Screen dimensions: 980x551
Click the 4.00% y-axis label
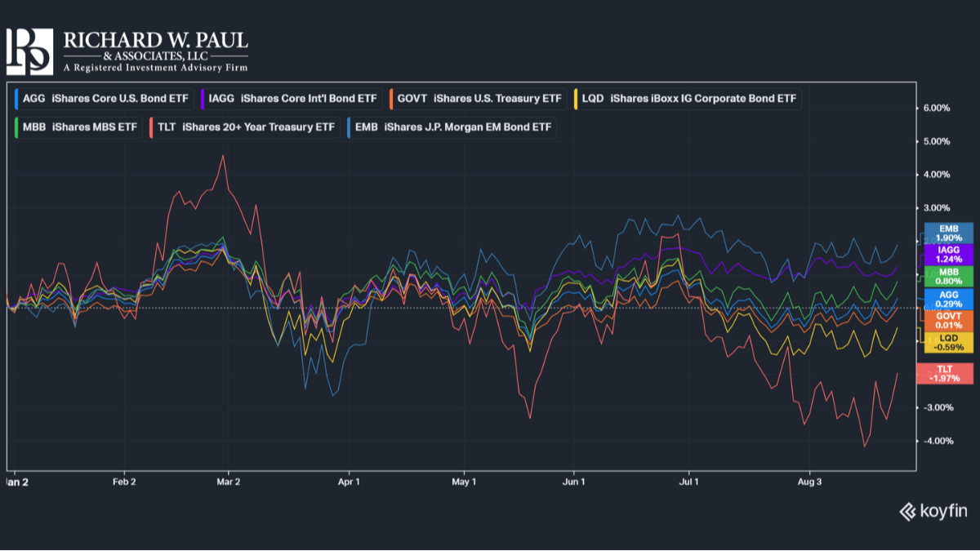(x=936, y=175)
